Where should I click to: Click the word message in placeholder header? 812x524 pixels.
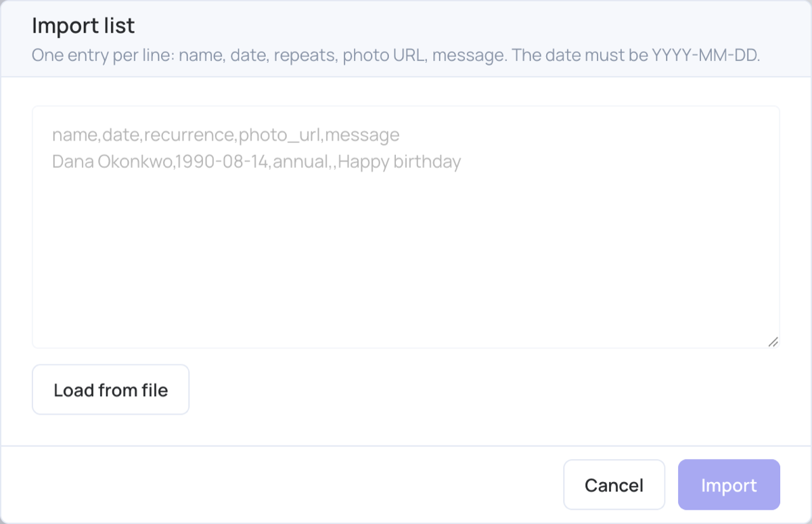(x=363, y=135)
